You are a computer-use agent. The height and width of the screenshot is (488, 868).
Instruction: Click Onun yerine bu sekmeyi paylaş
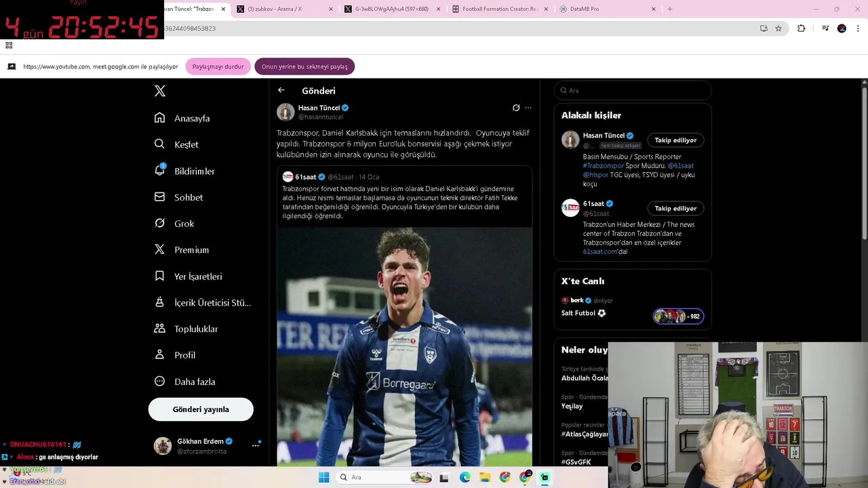pyautogui.click(x=304, y=66)
